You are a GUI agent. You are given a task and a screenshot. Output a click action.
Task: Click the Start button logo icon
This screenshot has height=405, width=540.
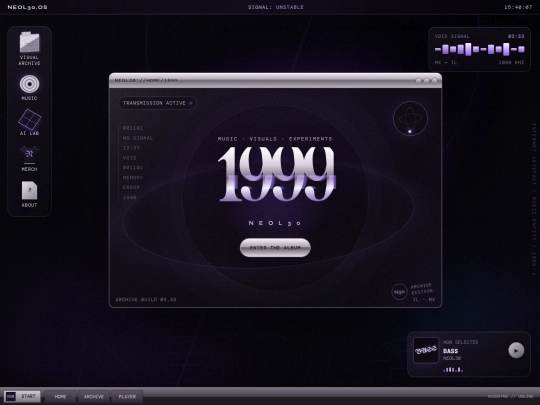pos(11,396)
